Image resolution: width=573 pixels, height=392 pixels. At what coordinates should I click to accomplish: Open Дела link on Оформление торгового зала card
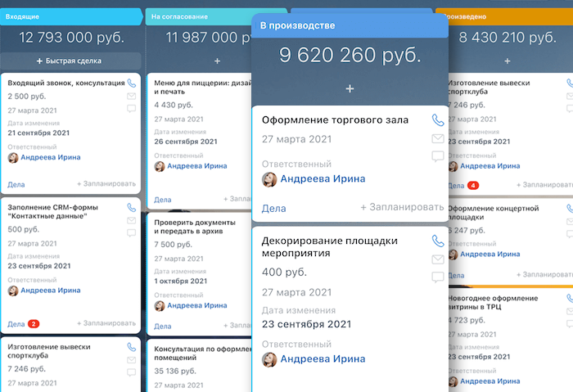tap(273, 208)
